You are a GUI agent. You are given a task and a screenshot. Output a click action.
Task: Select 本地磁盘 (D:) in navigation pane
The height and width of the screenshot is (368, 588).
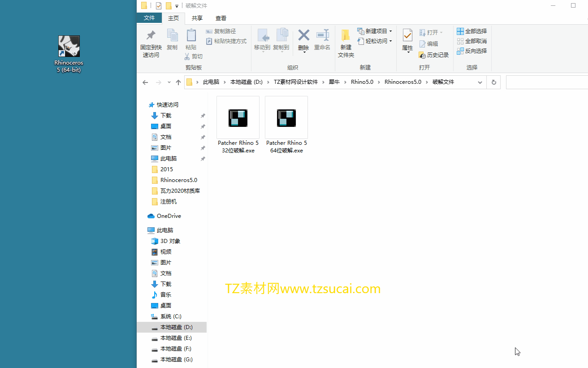pyautogui.click(x=172, y=327)
